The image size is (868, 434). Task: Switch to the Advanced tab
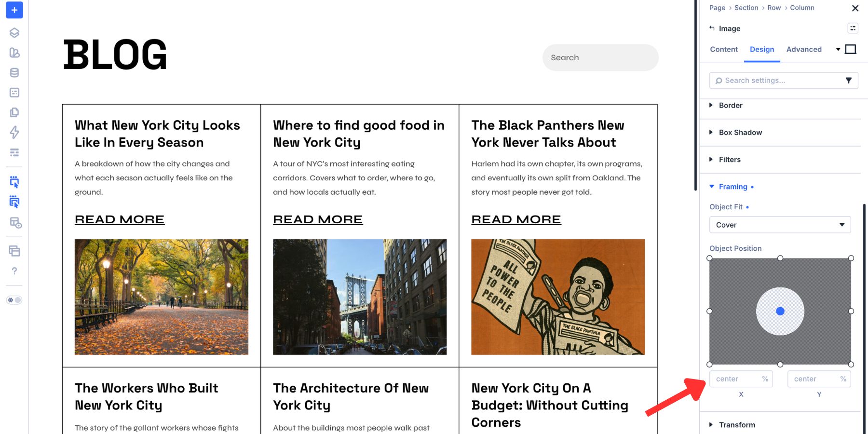pyautogui.click(x=804, y=49)
